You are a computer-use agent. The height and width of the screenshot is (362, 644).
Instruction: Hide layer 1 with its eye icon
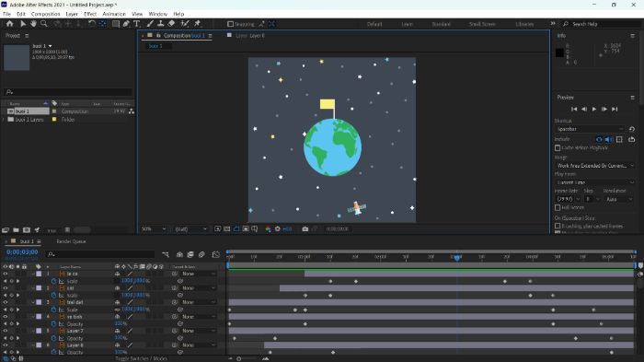pos(6,274)
